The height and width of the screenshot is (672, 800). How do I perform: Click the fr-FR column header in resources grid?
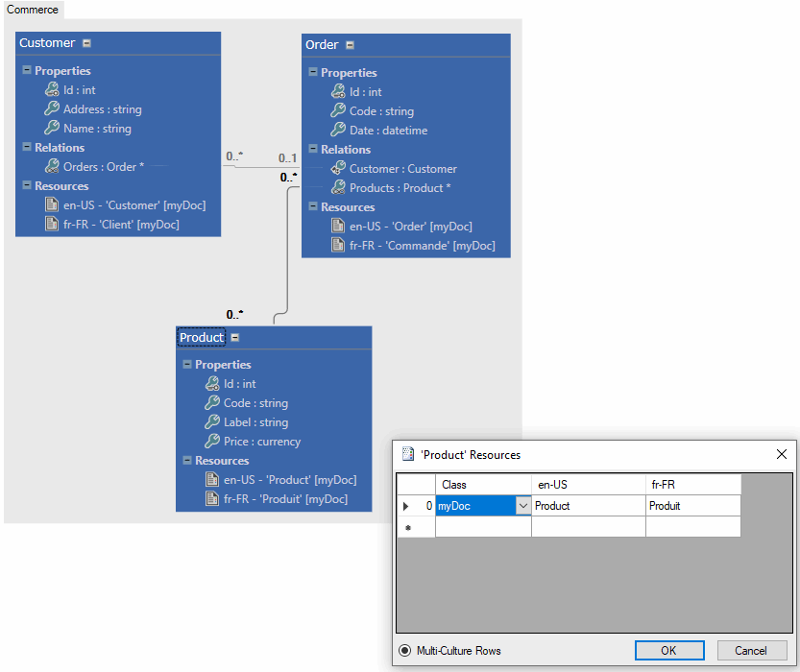(x=692, y=485)
